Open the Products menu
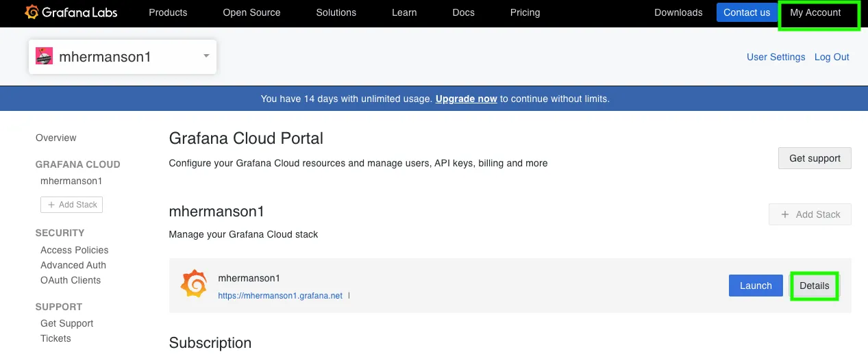 tap(168, 12)
